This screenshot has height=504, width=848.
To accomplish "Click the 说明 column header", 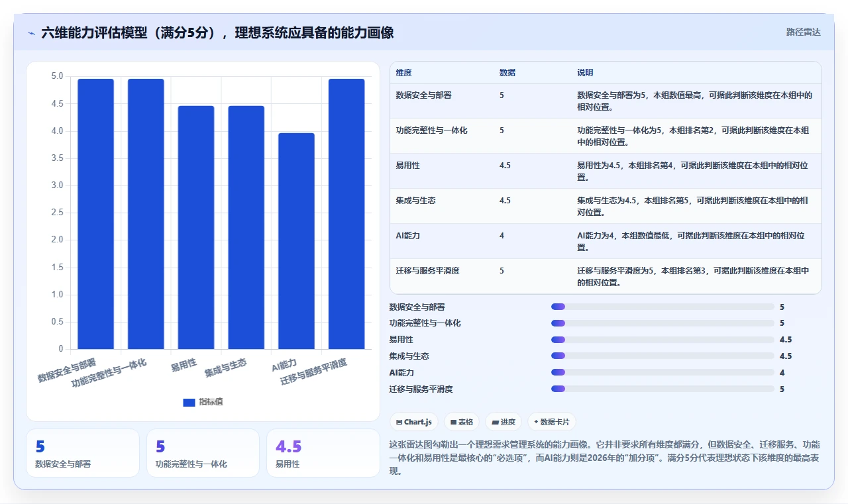I will click(x=585, y=73).
